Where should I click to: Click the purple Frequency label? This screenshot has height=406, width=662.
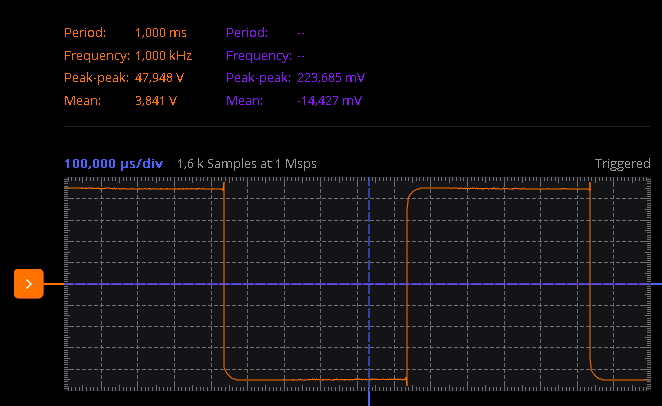click(259, 55)
